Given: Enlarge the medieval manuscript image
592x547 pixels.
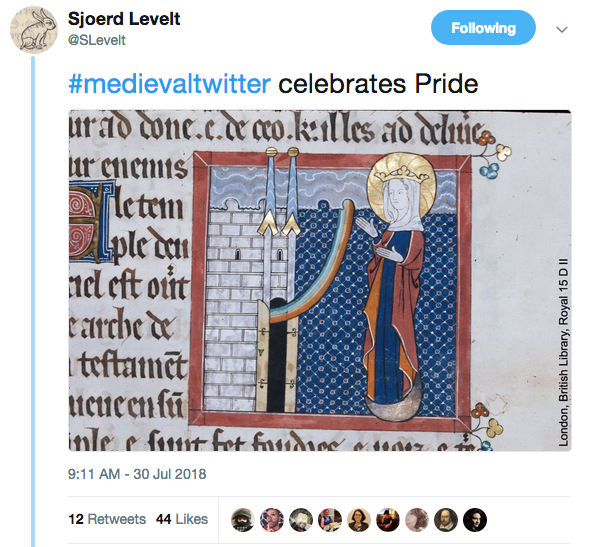Looking at the screenshot, I should coord(319,280).
